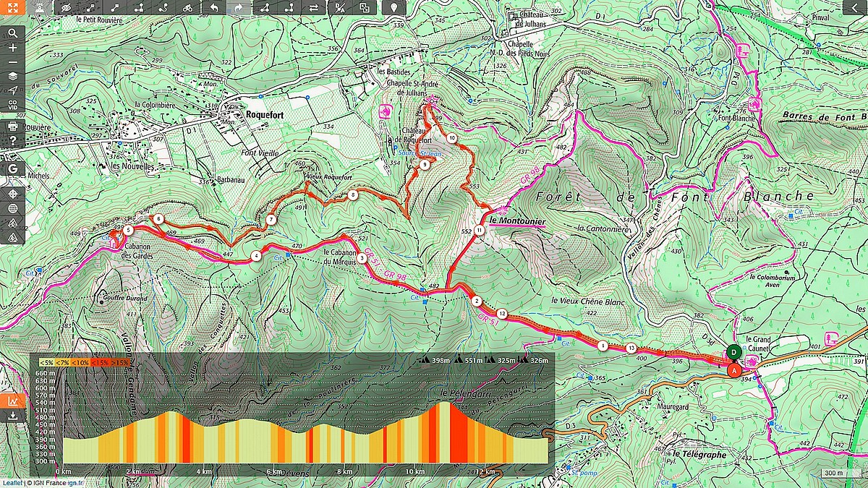Zoom in on the map
Image resolution: width=868 pixels, height=488 pixels.
13,48
